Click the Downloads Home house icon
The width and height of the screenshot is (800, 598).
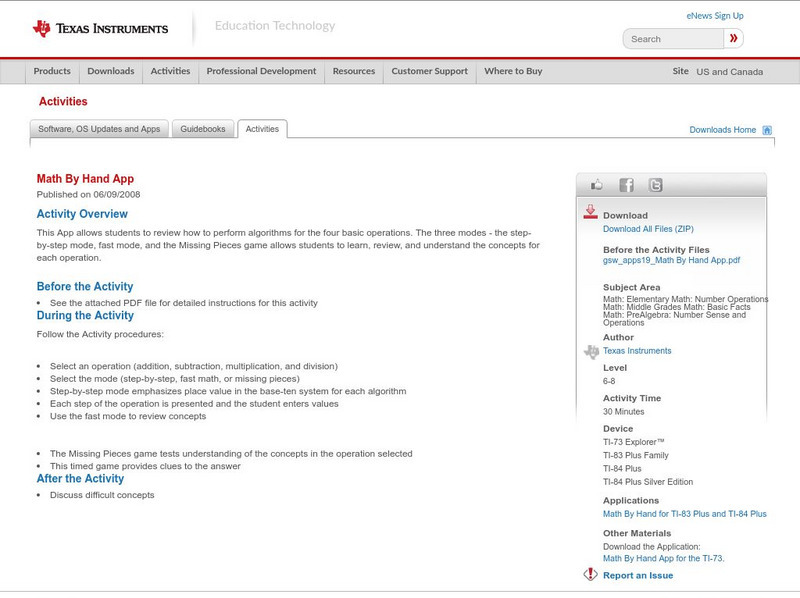(767, 130)
